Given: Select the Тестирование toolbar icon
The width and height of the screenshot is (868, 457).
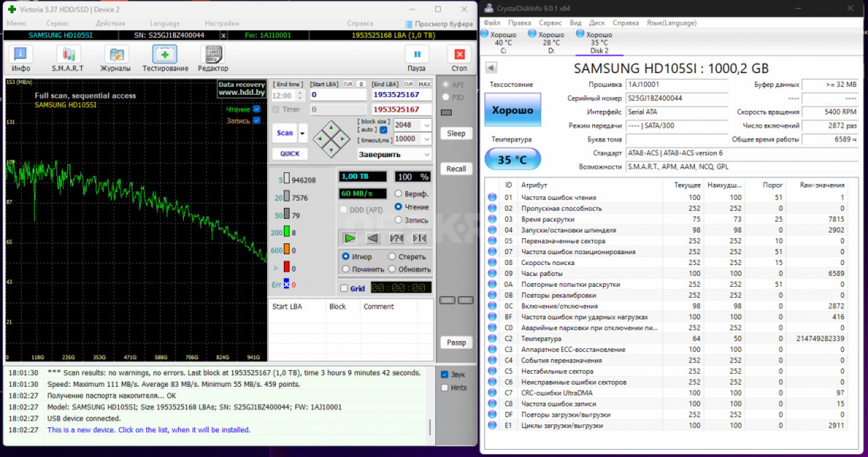Looking at the screenshot, I should point(165,59).
